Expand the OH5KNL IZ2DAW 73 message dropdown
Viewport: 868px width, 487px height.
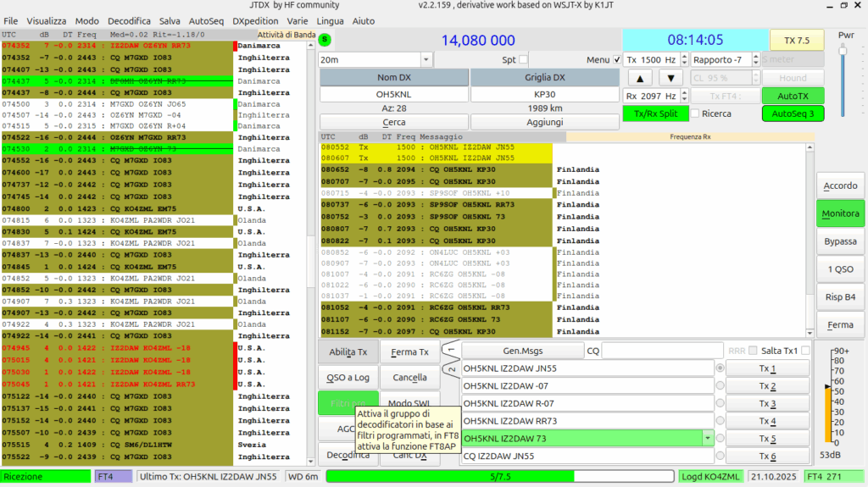(x=708, y=439)
